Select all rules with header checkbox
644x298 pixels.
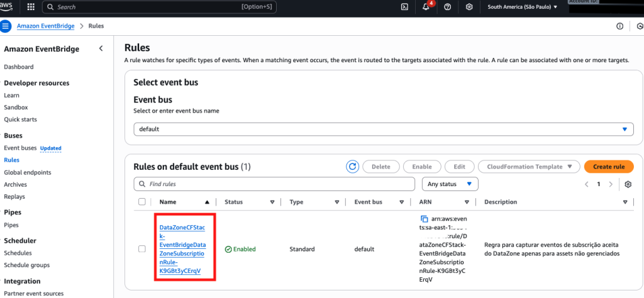[142, 202]
